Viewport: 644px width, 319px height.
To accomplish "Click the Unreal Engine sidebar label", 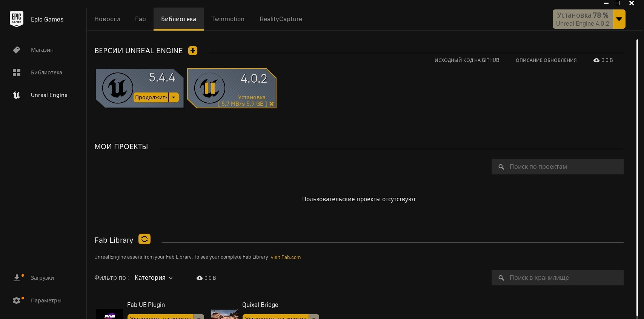I will coord(49,95).
